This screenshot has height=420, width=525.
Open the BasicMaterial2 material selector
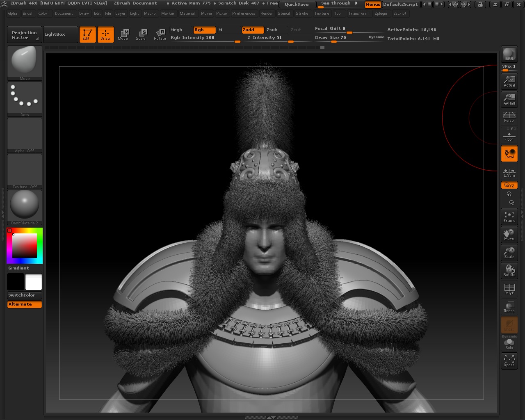(25, 208)
